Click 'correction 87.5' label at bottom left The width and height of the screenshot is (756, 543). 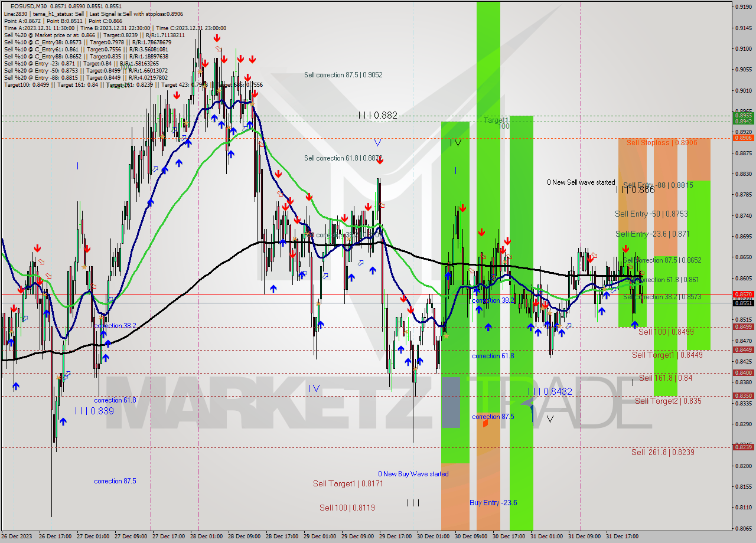click(115, 482)
